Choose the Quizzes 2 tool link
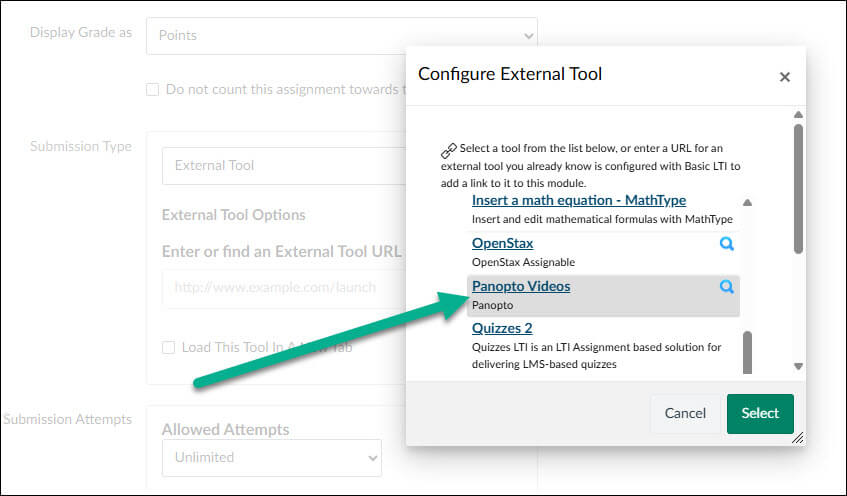 pos(502,329)
